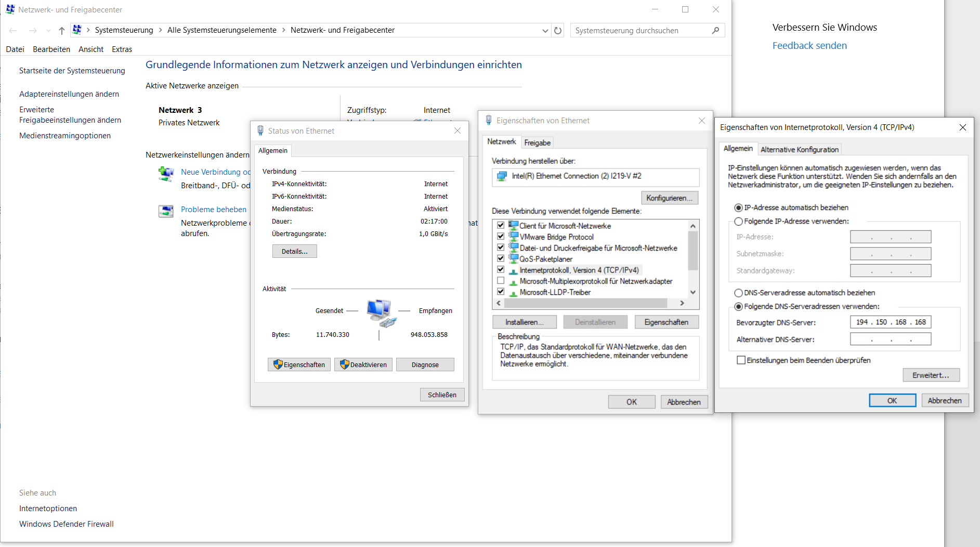This screenshot has width=980, height=547.
Task: Click the troubleshoot problems icon
Action: 166,211
